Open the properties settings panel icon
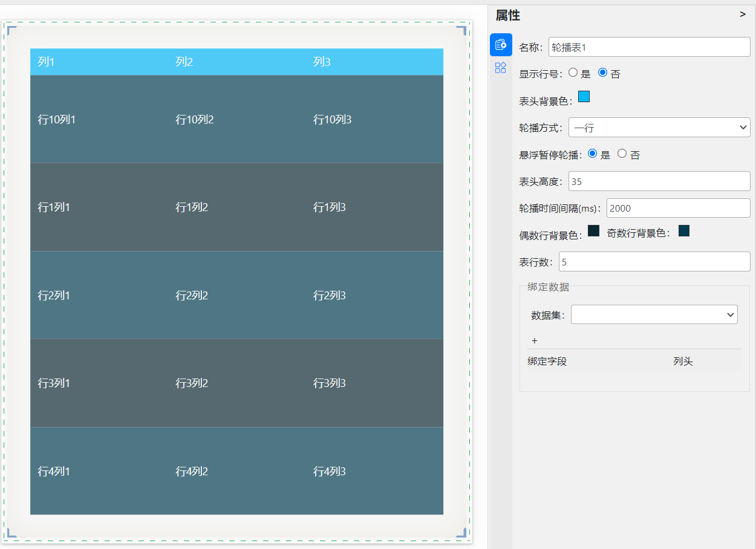Image resolution: width=756 pixels, height=549 pixels. coord(501,45)
